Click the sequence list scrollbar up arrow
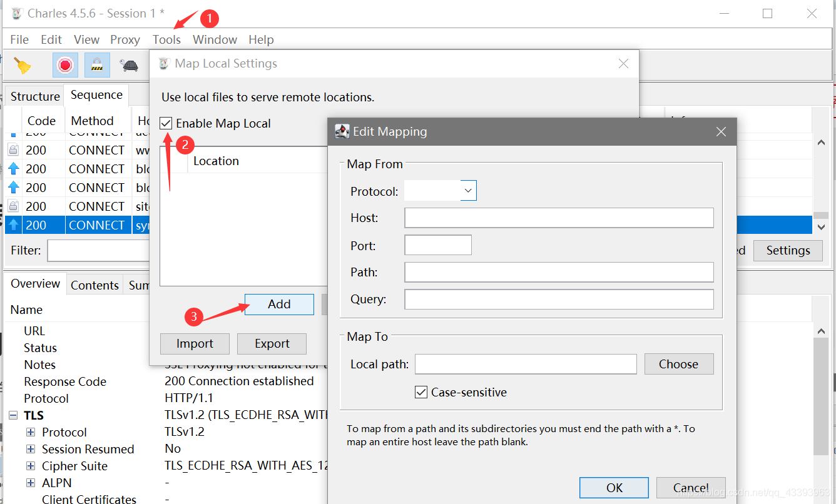The height and width of the screenshot is (504, 836). tap(821, 143)
